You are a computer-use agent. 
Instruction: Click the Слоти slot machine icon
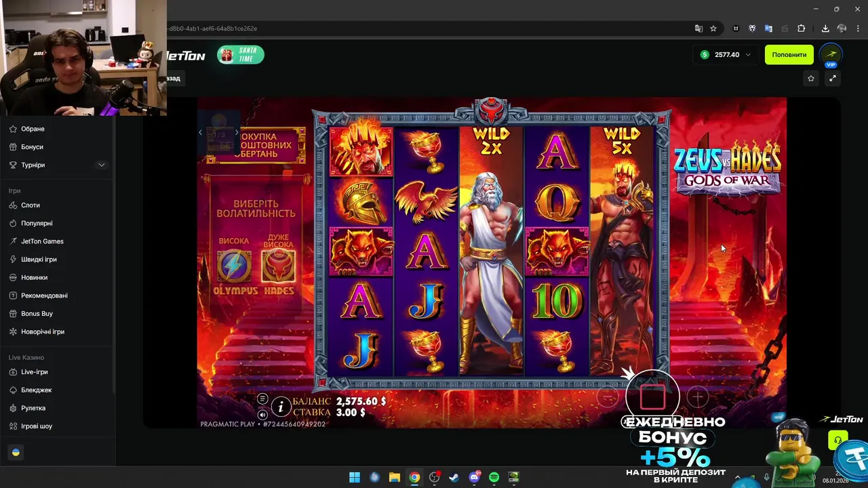[x=14, y=205]
